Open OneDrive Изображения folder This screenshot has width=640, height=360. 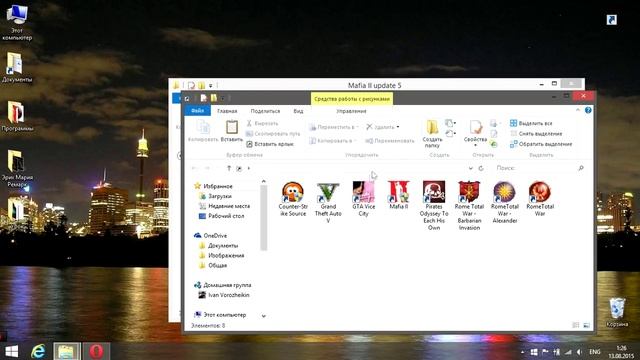tap(222, 256)
